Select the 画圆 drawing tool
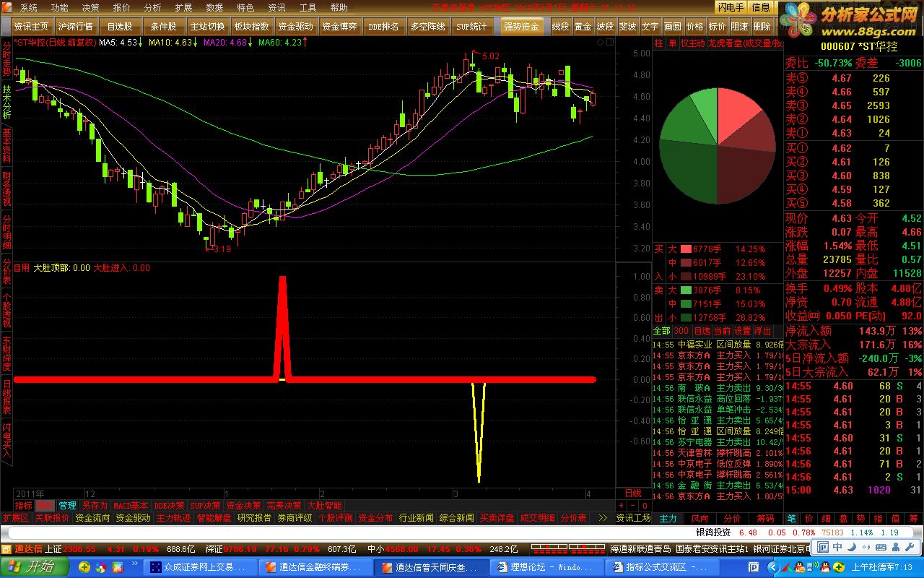This screenshot has height=578, width=924. point(673,27)
